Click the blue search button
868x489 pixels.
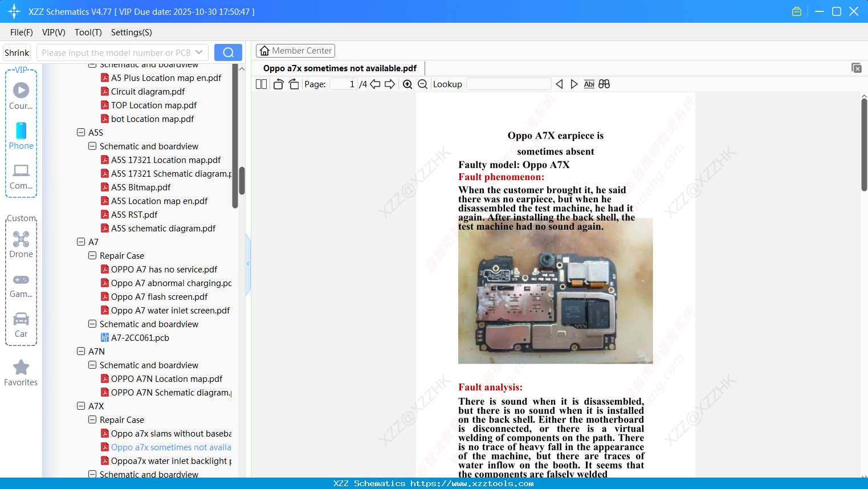click(228, 52)
